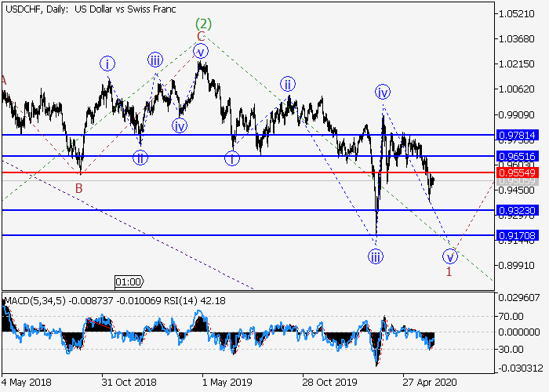Screen dimensions: 549x392
Task: Click the 0.91708 price level tag
Action: pos(517,235)
